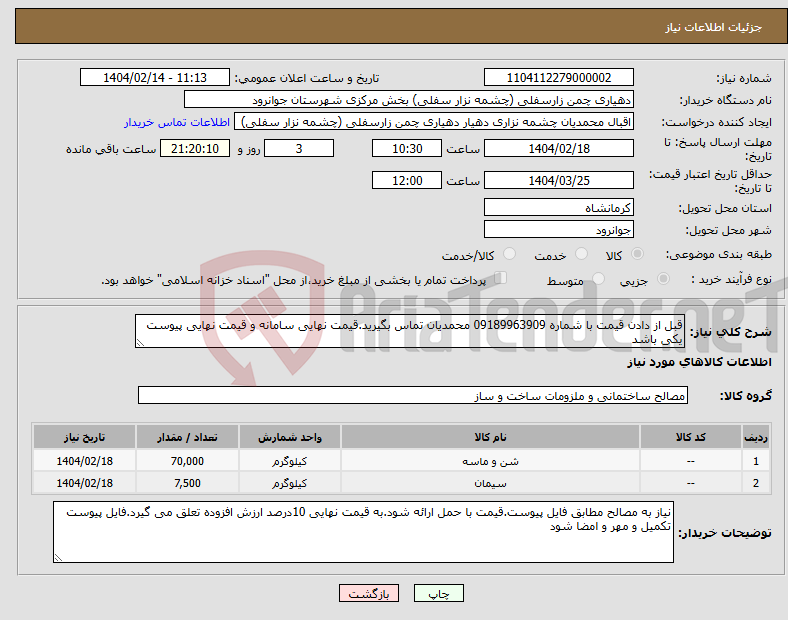Viewport: 788px width, 620px height.
Task: Click the need date in the سیمان row
Action: coord(84,483)
